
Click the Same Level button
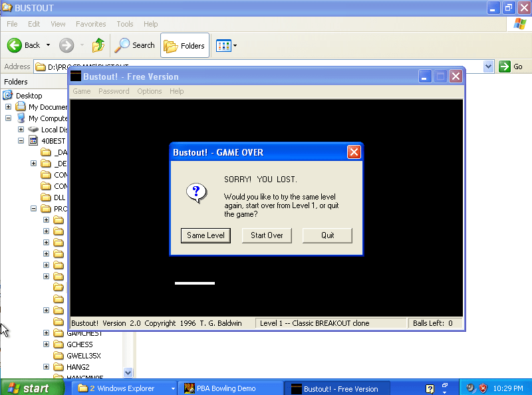coord(205,235)
